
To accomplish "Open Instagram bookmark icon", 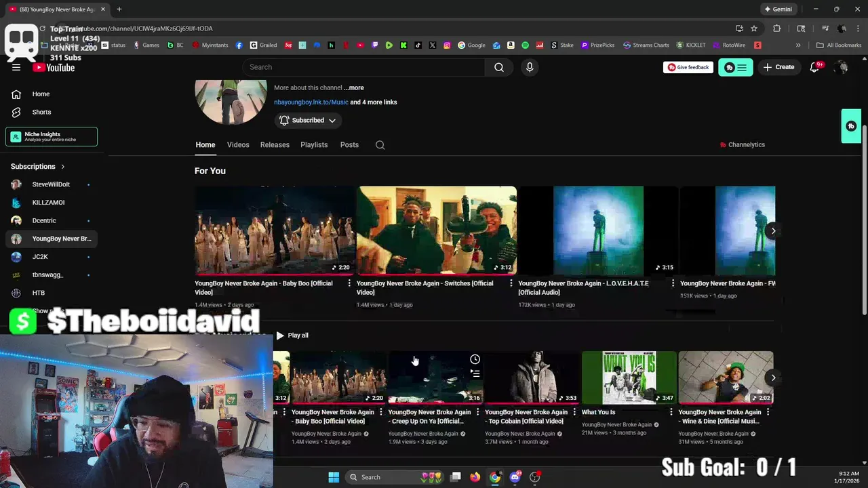I will [447, 45].
